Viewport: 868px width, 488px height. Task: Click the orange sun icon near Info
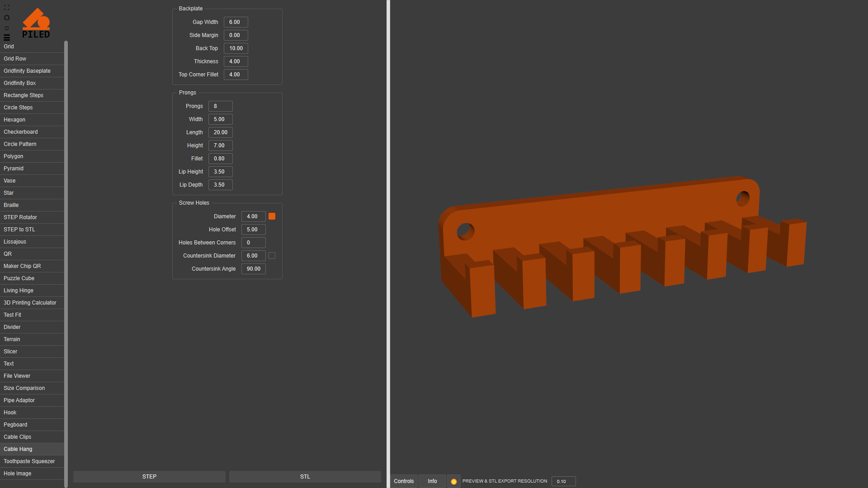click(454, 481)
